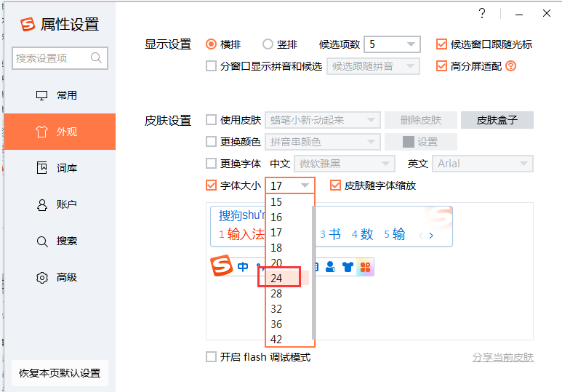Screen dimensions: 562x392
Task: Collapse the font size dropdown showing 17
Action: 290,185
